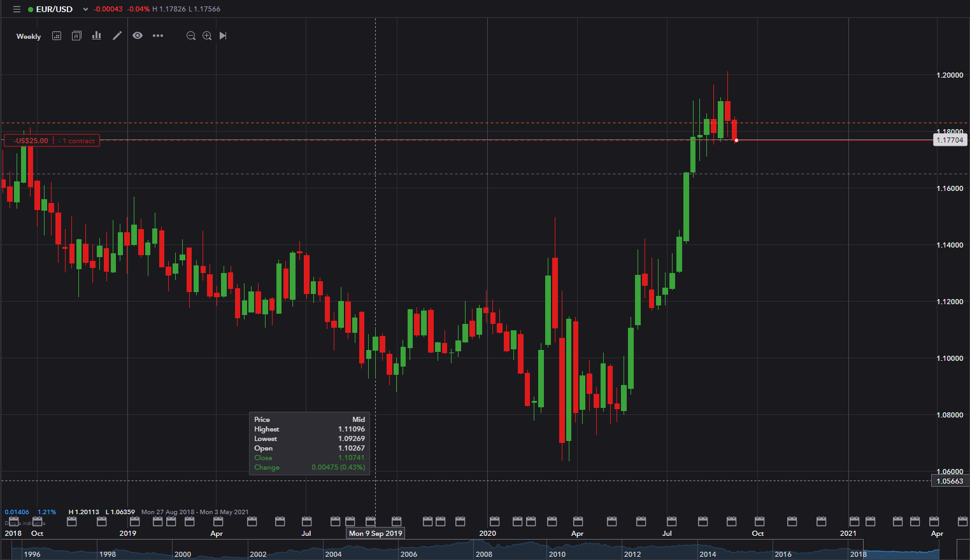Image resolution: width=970 pixels, height=560 pixels.
Task: Select the pencil drawing tool
Action: point(117,36)
